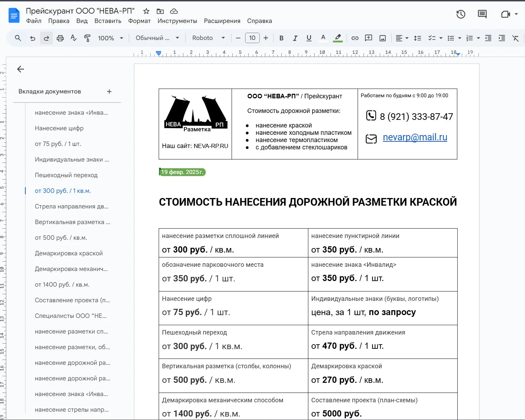Clear formatting of selected text
This screenshot has height=420, width=525.
pyautogui.click(x=516, y=38)
